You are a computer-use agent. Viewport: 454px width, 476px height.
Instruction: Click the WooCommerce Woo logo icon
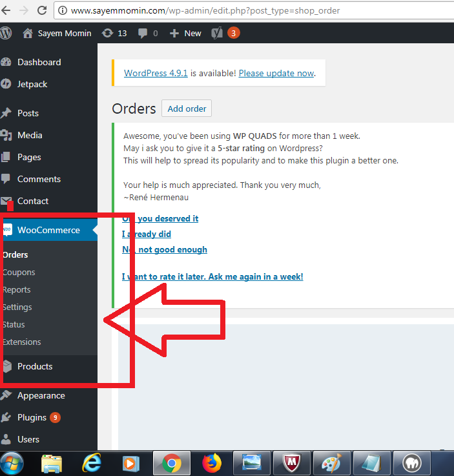pos(7,230)
